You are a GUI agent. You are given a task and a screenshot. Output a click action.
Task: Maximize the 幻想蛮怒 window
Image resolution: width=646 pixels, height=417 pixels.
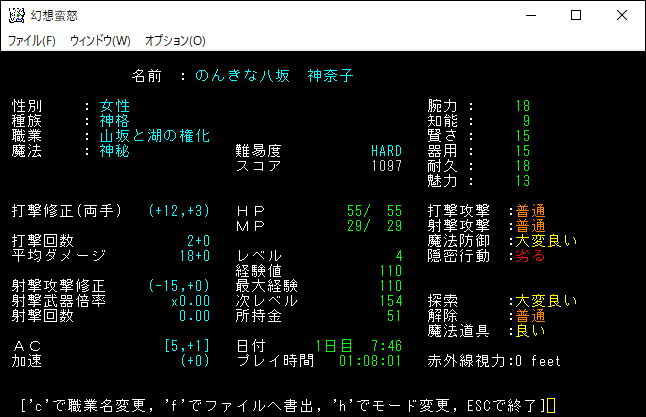pos(576,15)
